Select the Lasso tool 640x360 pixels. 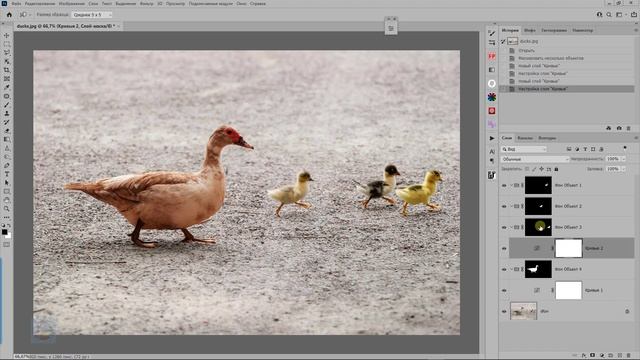point(7,53)
